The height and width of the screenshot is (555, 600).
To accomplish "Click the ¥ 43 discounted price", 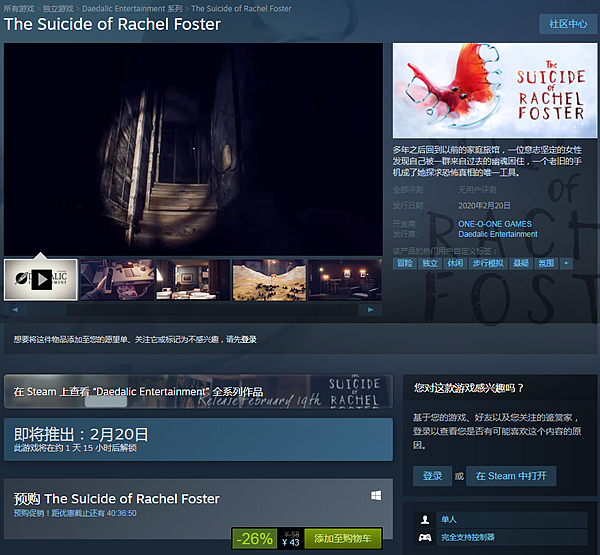I will coord(291,542).
